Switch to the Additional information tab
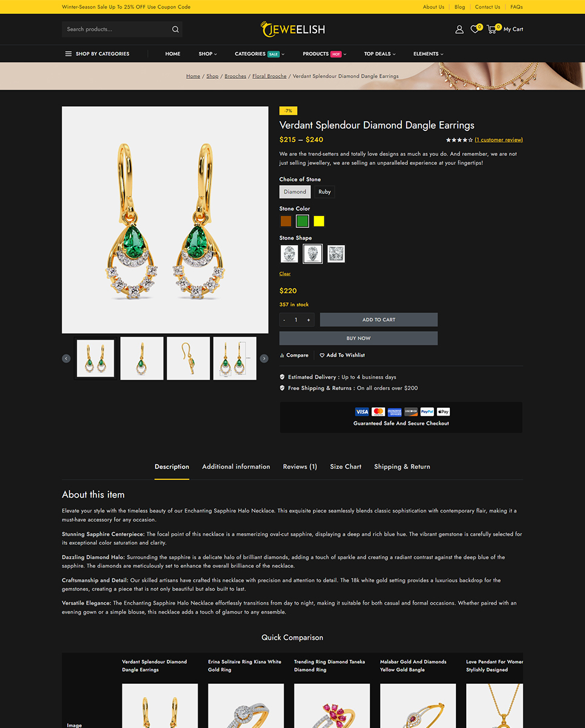585x728 pixels. 236,467
